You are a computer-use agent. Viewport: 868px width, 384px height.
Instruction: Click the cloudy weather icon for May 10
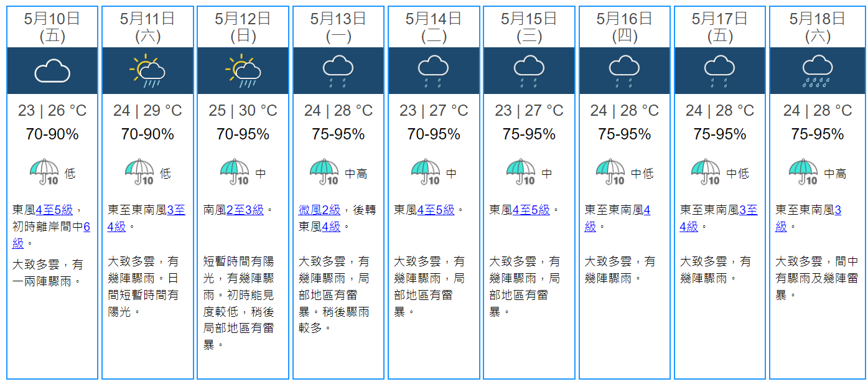pyautogui.click(x=52, y=71)
